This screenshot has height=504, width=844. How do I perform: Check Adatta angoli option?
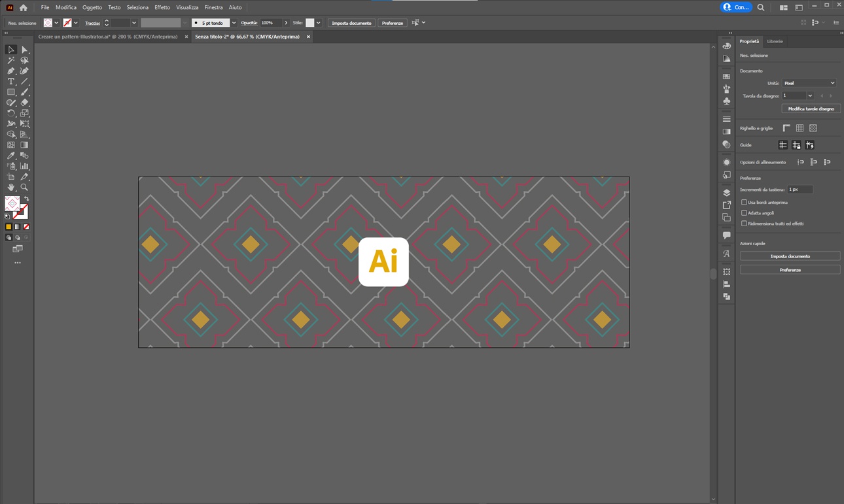coord(744,212)
